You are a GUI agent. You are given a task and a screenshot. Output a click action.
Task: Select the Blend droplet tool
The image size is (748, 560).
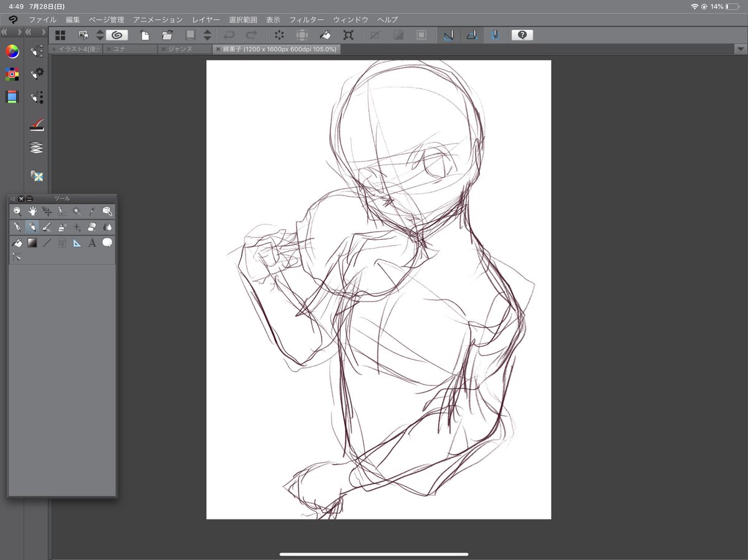[x=107, y=227]
